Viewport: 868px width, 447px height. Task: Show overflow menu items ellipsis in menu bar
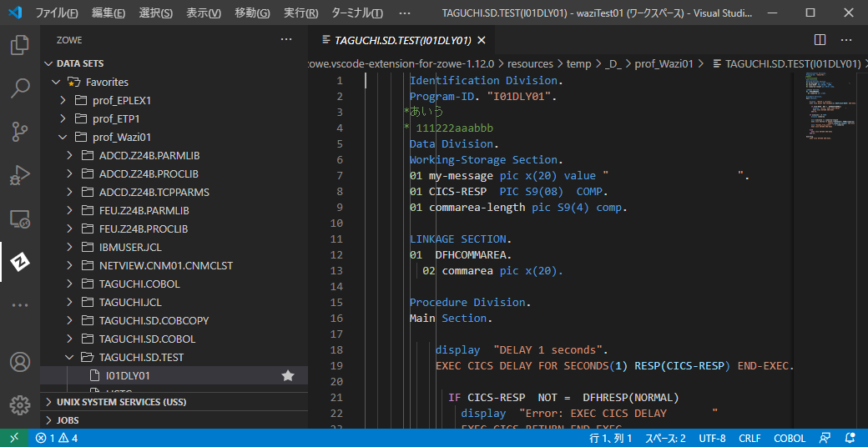click(x=405, y=13)
